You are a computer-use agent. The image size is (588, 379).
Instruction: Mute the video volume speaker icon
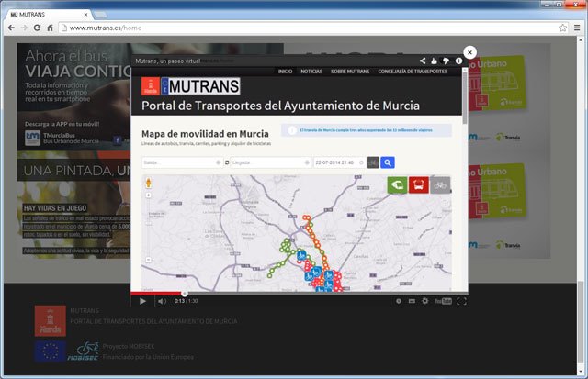162,301
